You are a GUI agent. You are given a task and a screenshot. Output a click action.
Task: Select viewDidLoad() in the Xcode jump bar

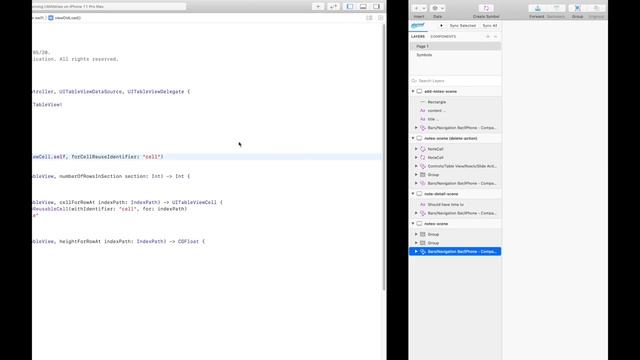[x=64, y=18]
